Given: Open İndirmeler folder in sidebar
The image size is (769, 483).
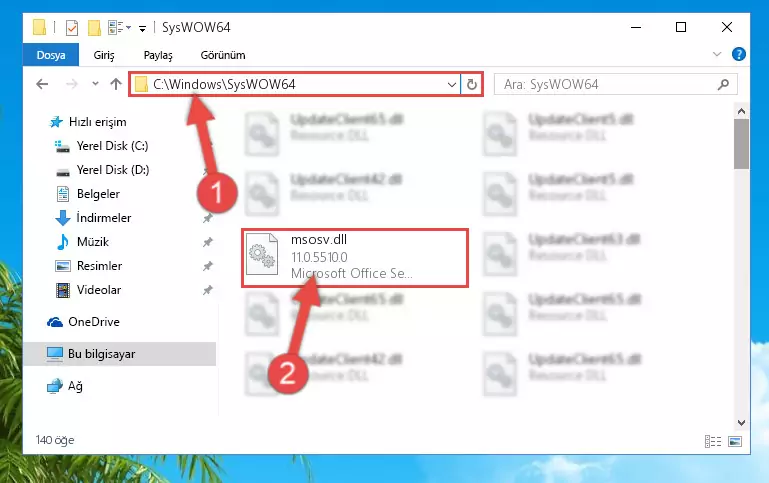Looking at the screenshot, I should 103,218.
